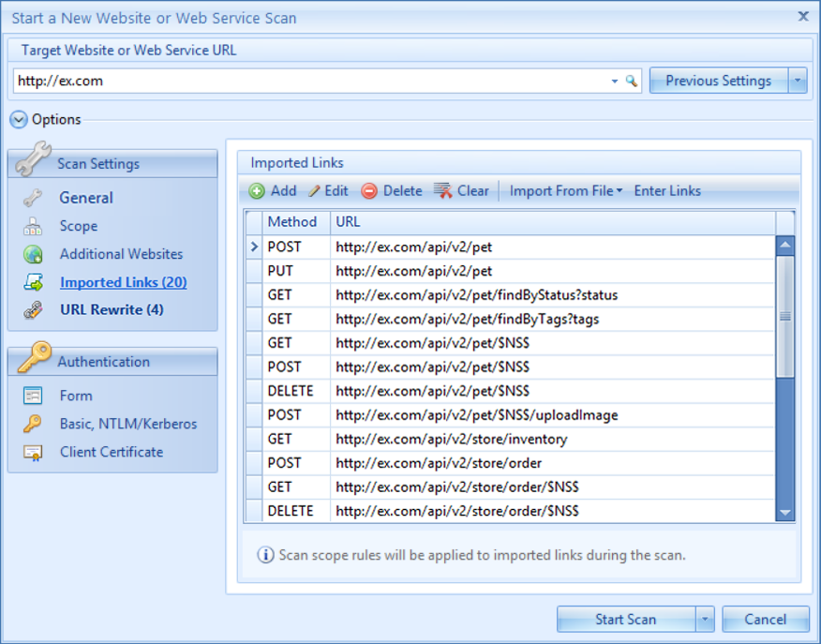Click the URL Rewrite chain icon
The image size is (821, 644).
click(x=33, y=310)
